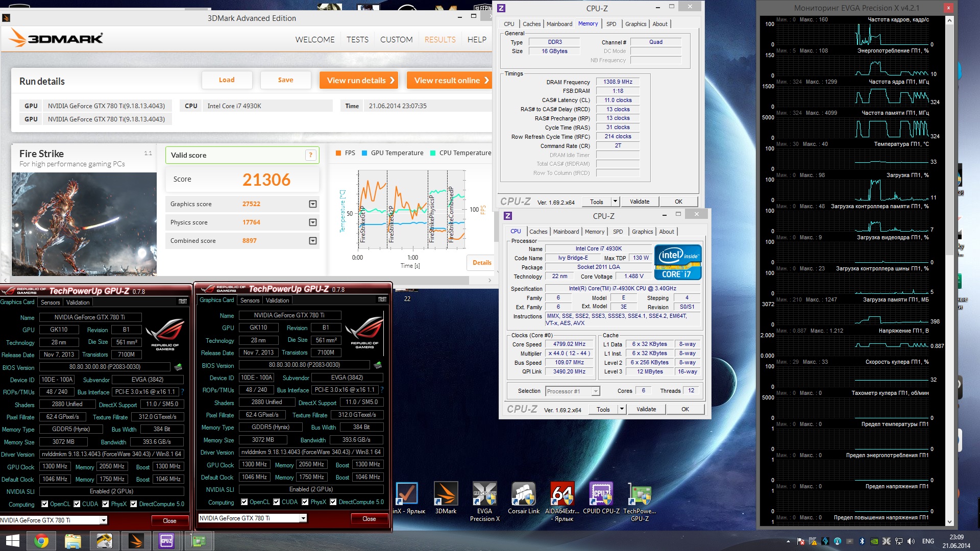Click EVGA Precision monitoring scroll down arrow
980x551 pixels.
tap(949, 522)
